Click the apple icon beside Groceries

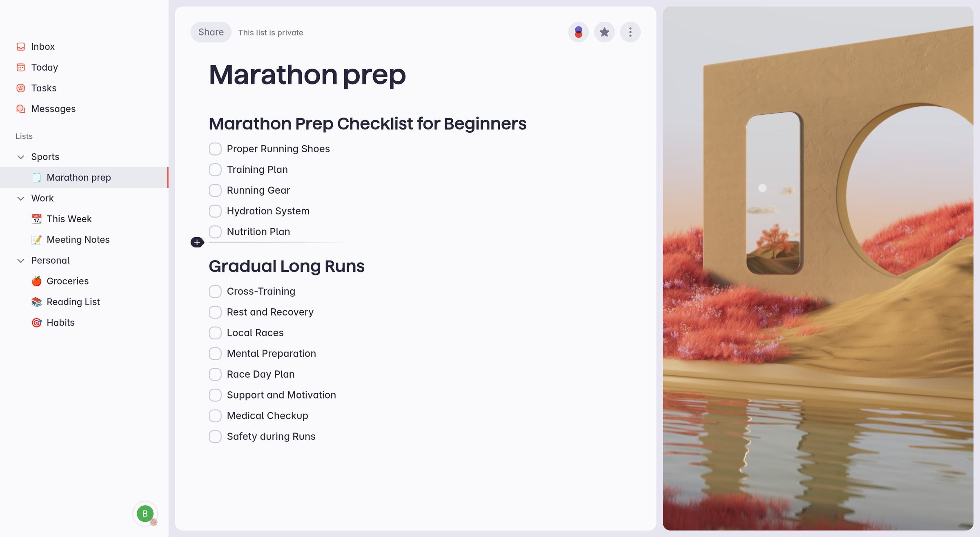click(36, 281)
